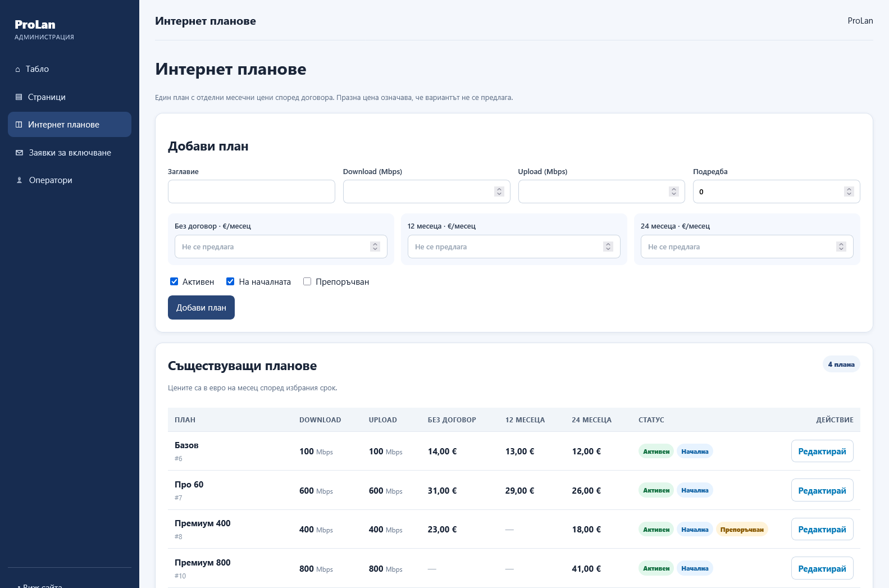Click the 31,00 € price cell

[442, 491]
